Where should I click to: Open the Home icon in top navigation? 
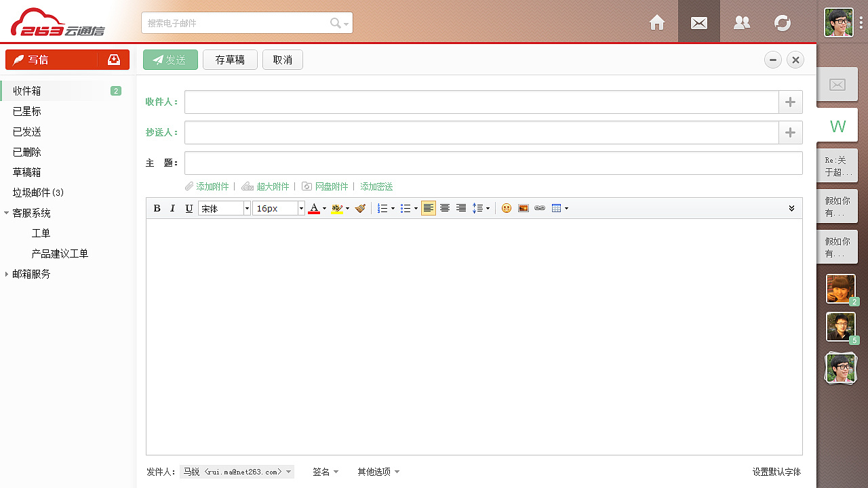[x=656, y=22]
